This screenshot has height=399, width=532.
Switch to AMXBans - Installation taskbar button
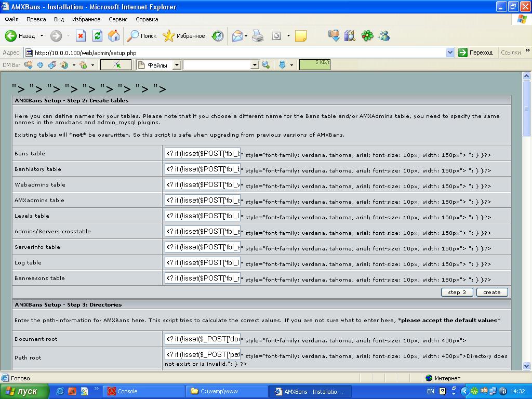310,391
